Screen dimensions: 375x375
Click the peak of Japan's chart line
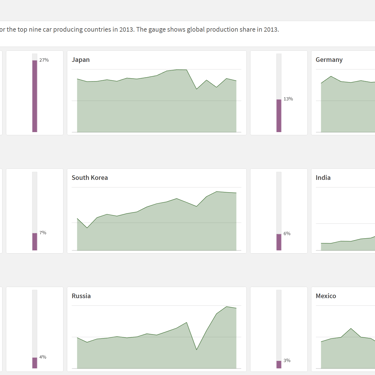(x=182, y=70)
